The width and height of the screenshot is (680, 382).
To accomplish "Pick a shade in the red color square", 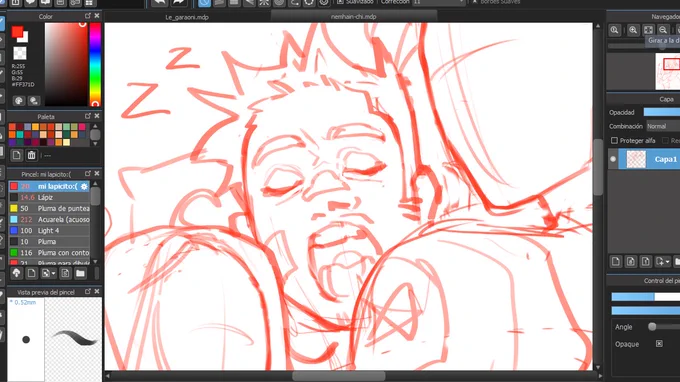I will point(66,64).
